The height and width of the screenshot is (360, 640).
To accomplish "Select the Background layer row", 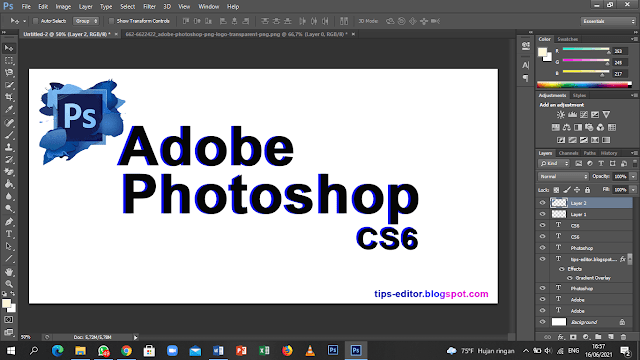I will 584,322.
